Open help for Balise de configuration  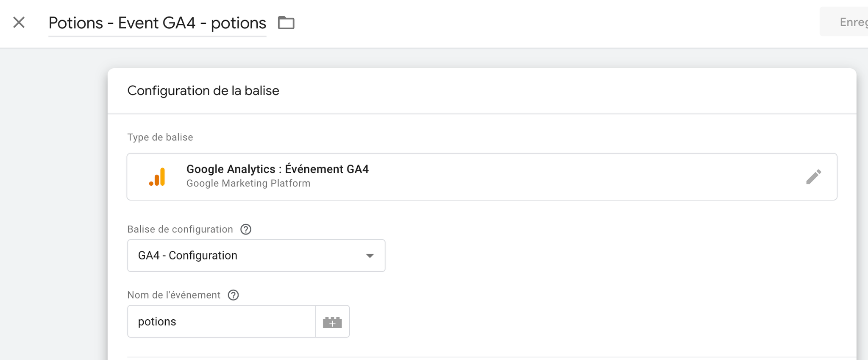click(x=246, y=229)
